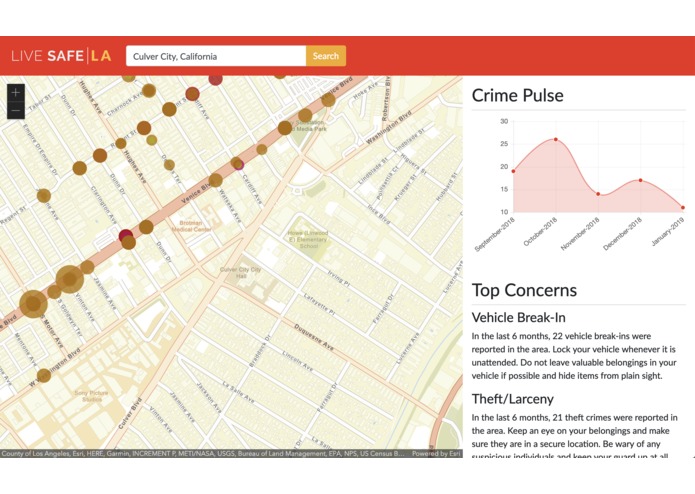The image size is (695, 494).
Task: Click the Crime Pulse heading
Action: [x=517, y=95]
